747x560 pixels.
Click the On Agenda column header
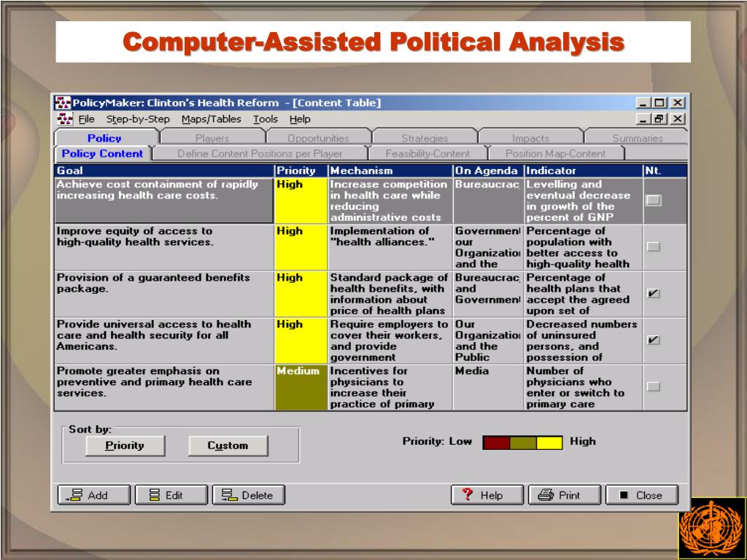(x=488, y=171)
